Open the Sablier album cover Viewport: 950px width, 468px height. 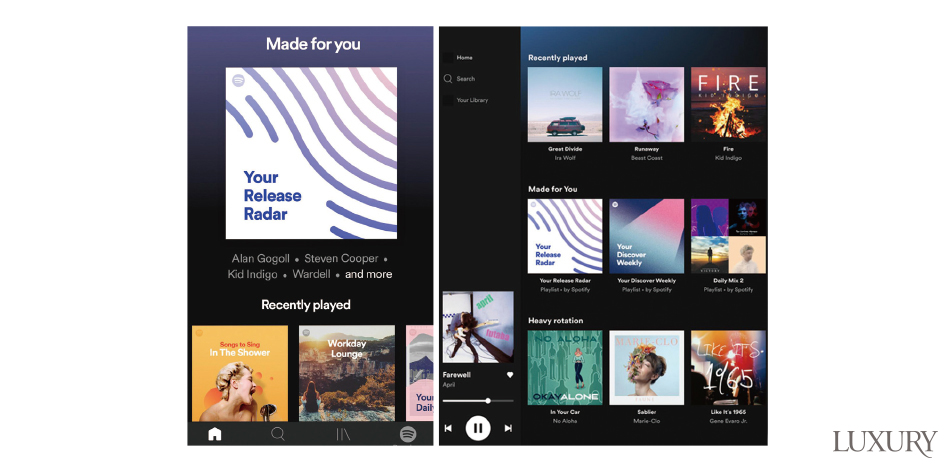646,367
